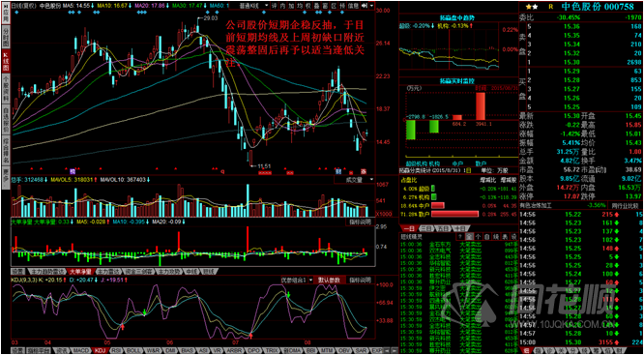Expand the 优参组合1 parameter dropdown

[298, 280]
